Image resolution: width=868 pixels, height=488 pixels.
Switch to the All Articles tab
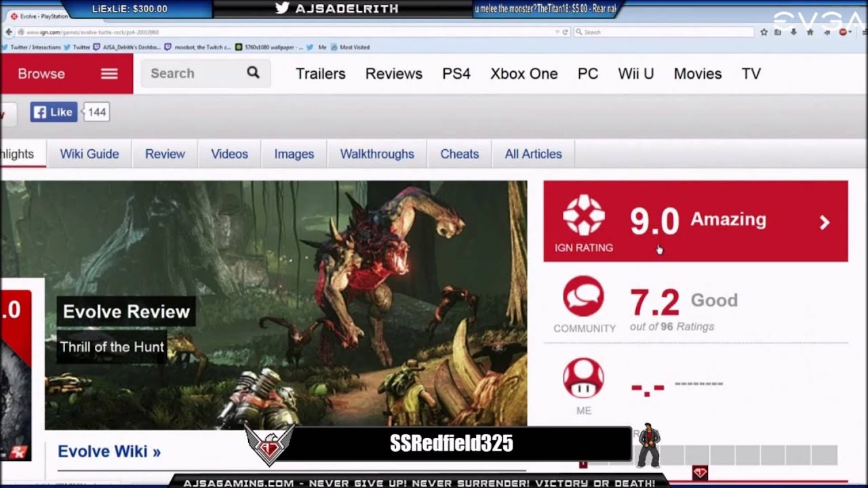pyautogui.click(x=533, y=154)
